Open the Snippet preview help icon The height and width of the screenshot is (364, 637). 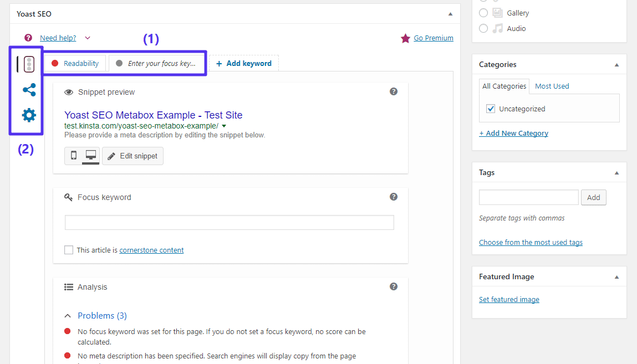pyautogui.click(x=393, y=92)
